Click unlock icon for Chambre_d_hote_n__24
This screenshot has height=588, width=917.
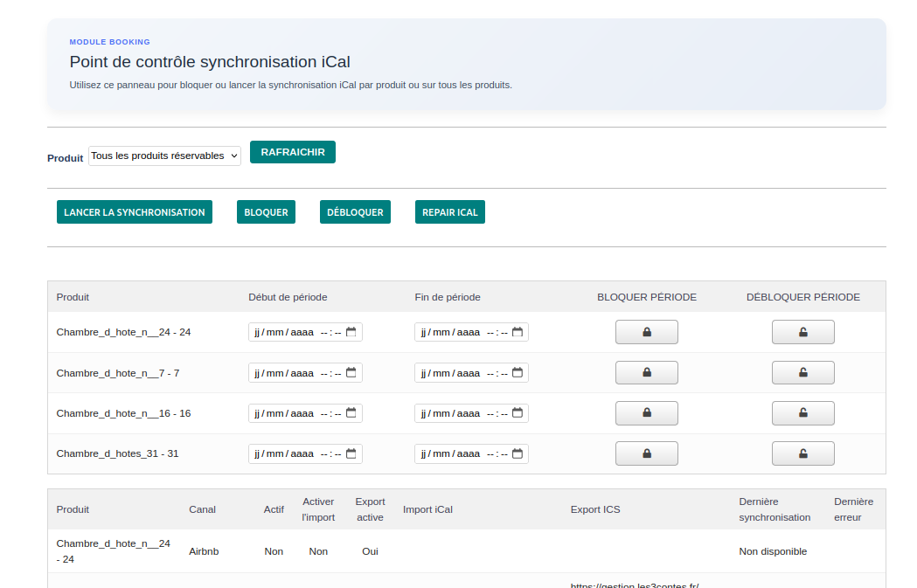click(x=802, y=332)
